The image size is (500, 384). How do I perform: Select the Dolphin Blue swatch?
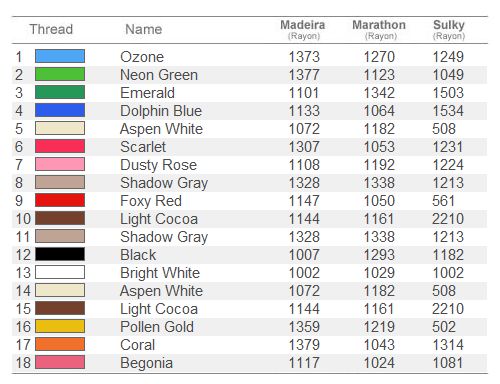click(60, 110)
